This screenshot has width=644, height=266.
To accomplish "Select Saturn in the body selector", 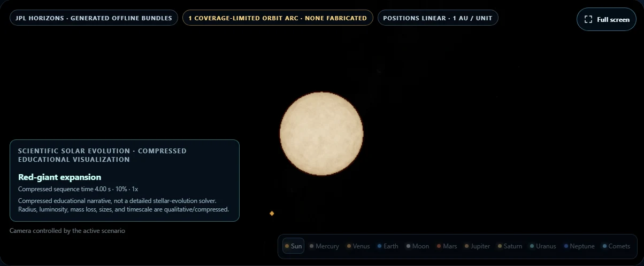I will (510, 246).
